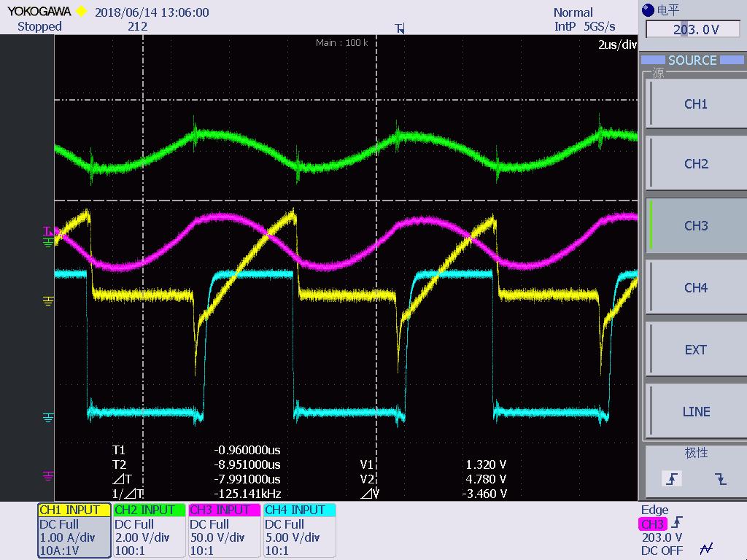Click the Normal acquisition mode label

573,12
